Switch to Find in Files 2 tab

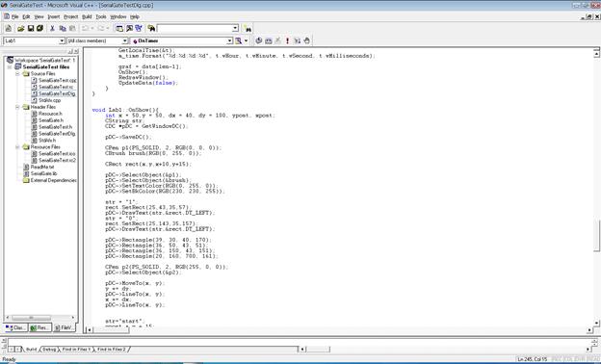112,350
